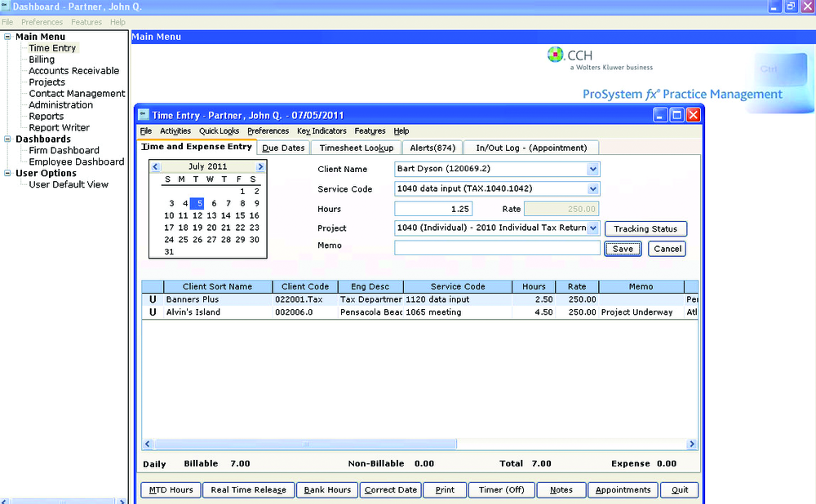The image size is (816, 504).
Task: Open the Project dropdown list
Action: tap(592, 228)
